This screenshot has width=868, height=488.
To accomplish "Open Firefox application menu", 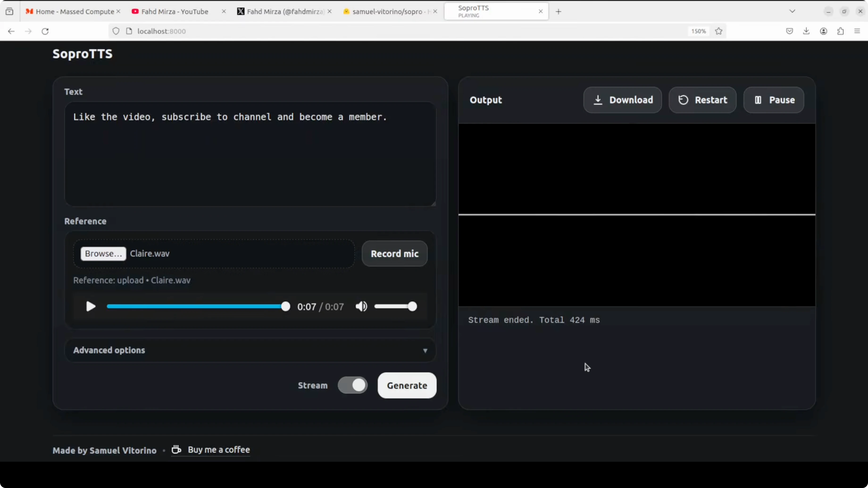I will pyautogui.click(x=857, y=31).
